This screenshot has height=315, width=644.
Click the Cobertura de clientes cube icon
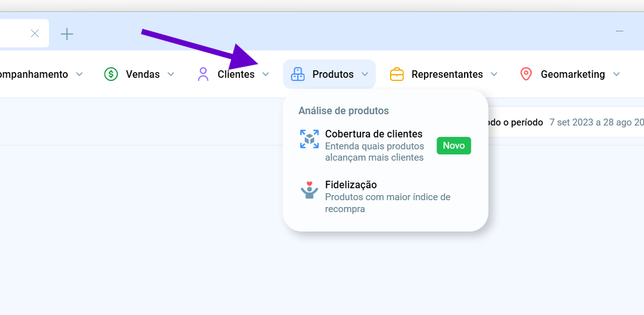309,139
